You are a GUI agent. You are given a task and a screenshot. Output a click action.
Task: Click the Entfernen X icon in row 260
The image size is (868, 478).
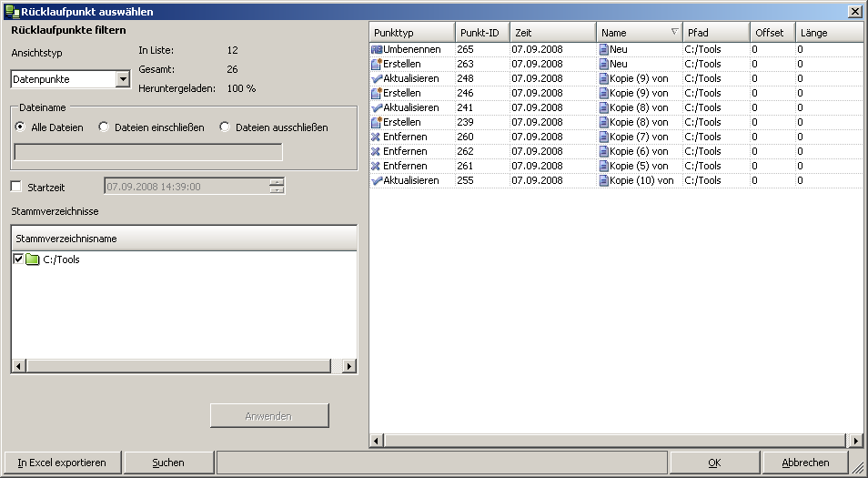click(377, 137)
